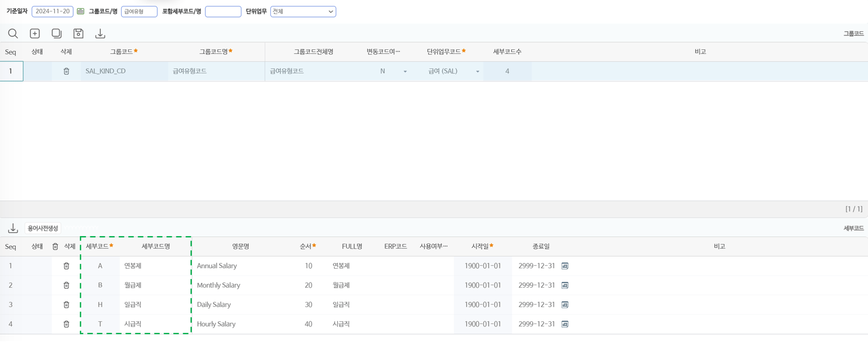
Task: Click the 그룹코드/명 input field
Action: [139, 11]
